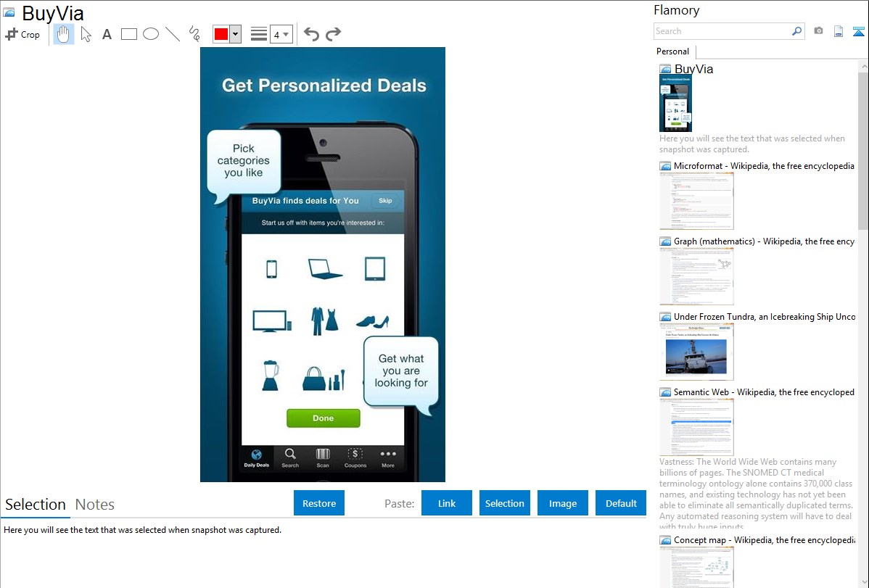The image size is (869, 588).
Task: Pick the ellipse drawing tool
Action: click(151, 34)
